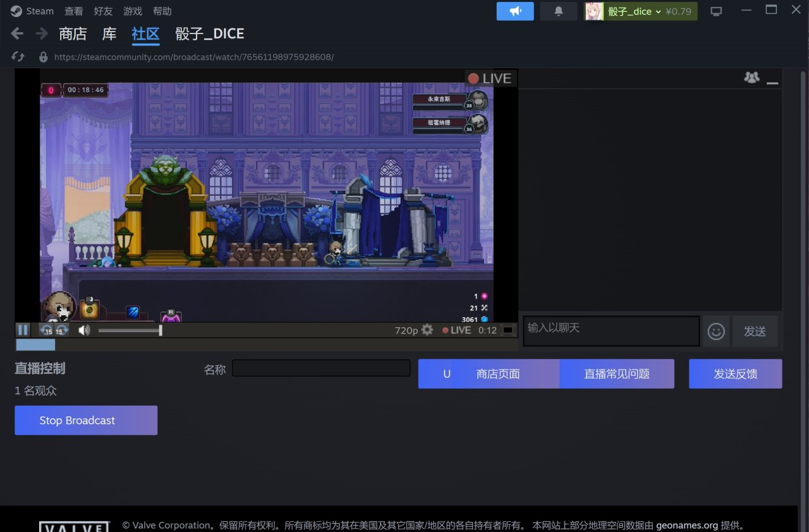Open the Steam menu
The height and width of the screenshot is (532, 809).
pyautogui.click(x=32, y=11)
